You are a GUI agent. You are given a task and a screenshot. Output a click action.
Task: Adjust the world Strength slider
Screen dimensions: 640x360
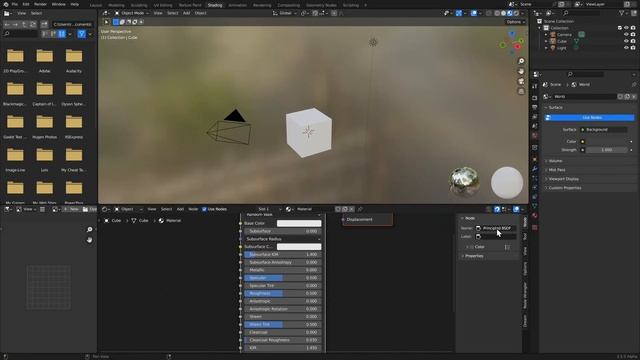click(x=607, y=150)
